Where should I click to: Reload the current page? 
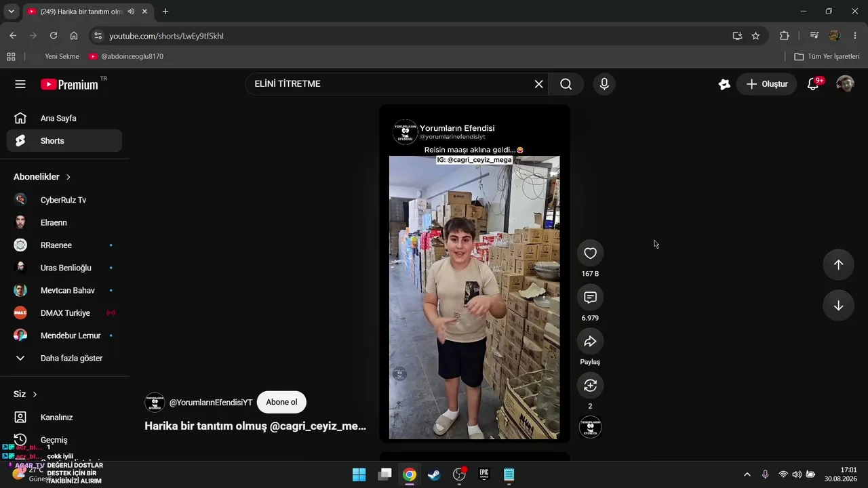[x=54, y=36]
